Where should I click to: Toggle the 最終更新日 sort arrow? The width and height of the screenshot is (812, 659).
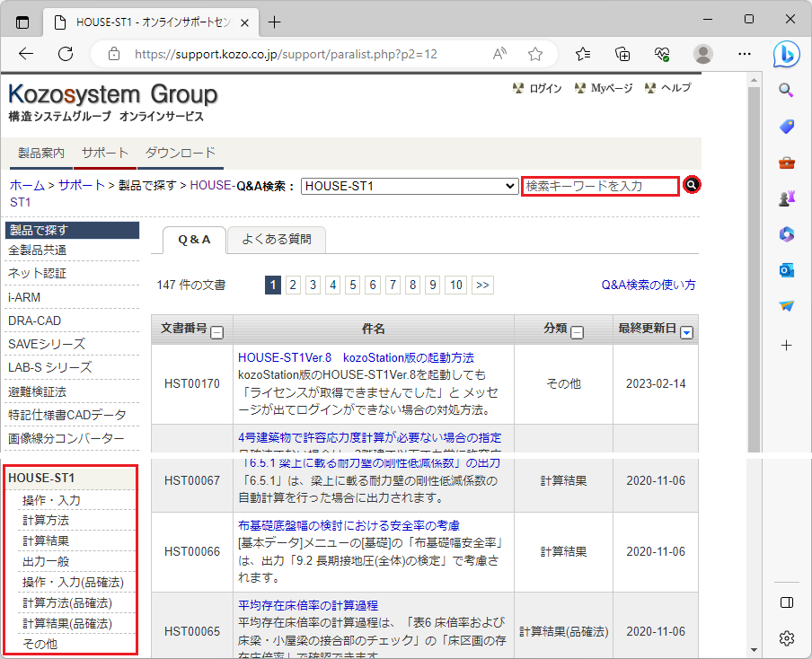pyautogui.click(x=687, y=332)
